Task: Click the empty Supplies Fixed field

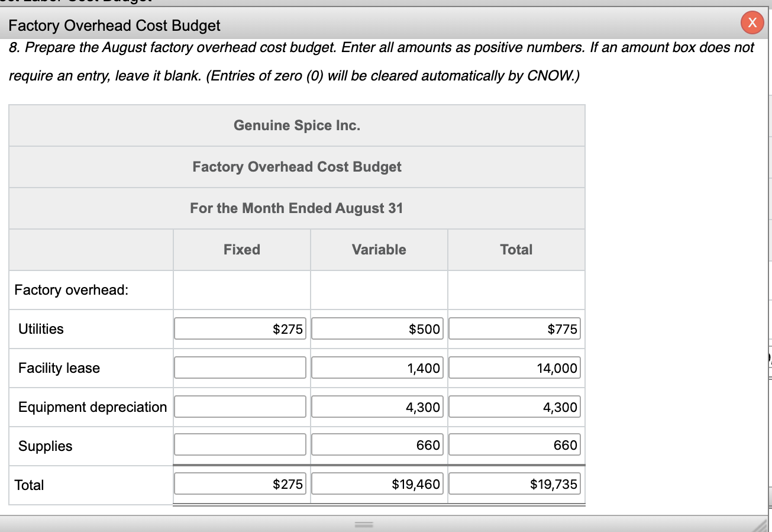Action: (240, 444)
